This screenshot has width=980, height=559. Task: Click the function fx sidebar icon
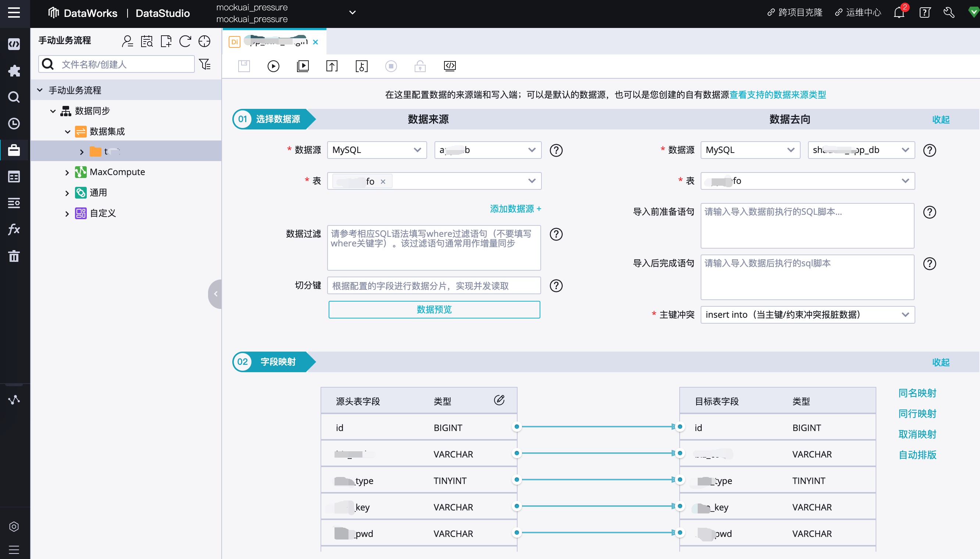(x=14, y=229)
